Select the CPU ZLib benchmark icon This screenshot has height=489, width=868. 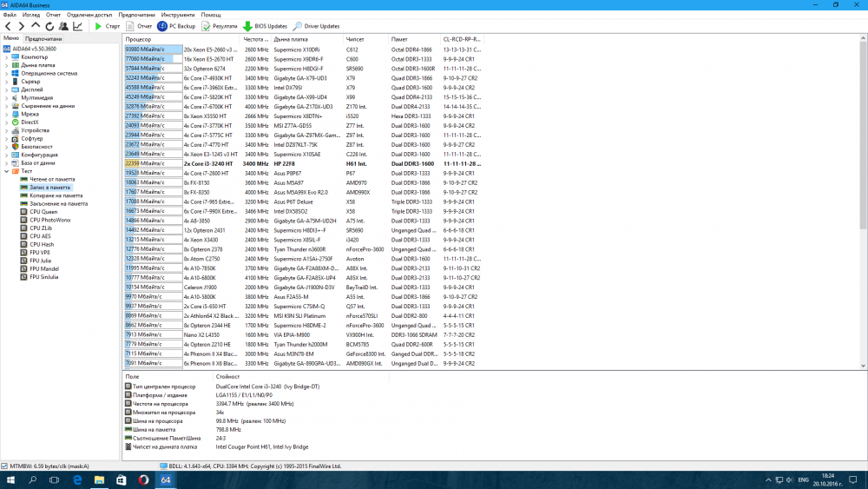coord(23,228)
